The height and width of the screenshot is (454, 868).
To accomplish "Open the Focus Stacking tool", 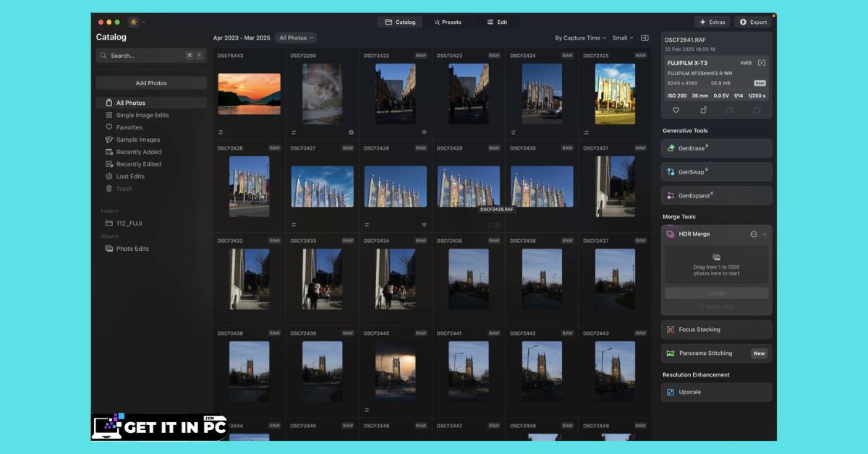I will point(716,330).
